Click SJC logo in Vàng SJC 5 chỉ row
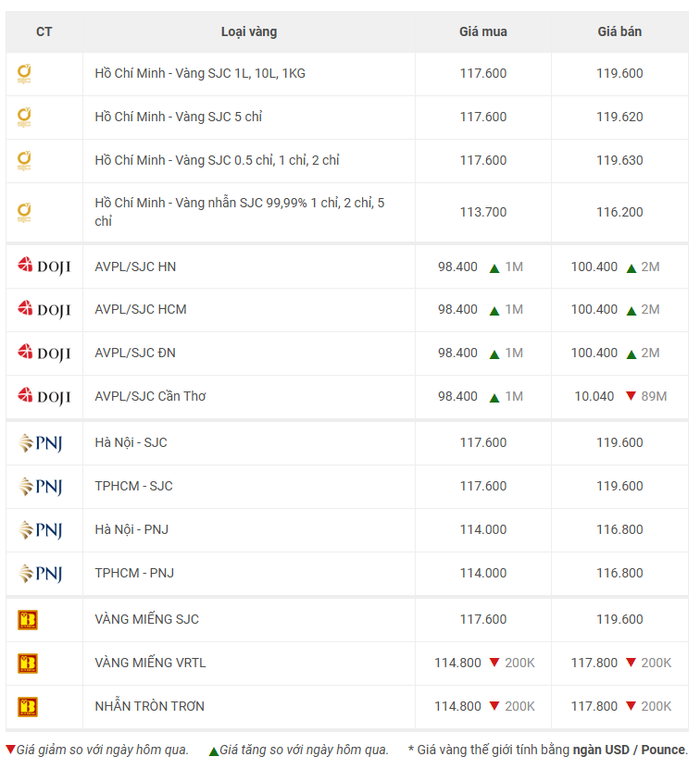700x769 pixels. (24, 118)
